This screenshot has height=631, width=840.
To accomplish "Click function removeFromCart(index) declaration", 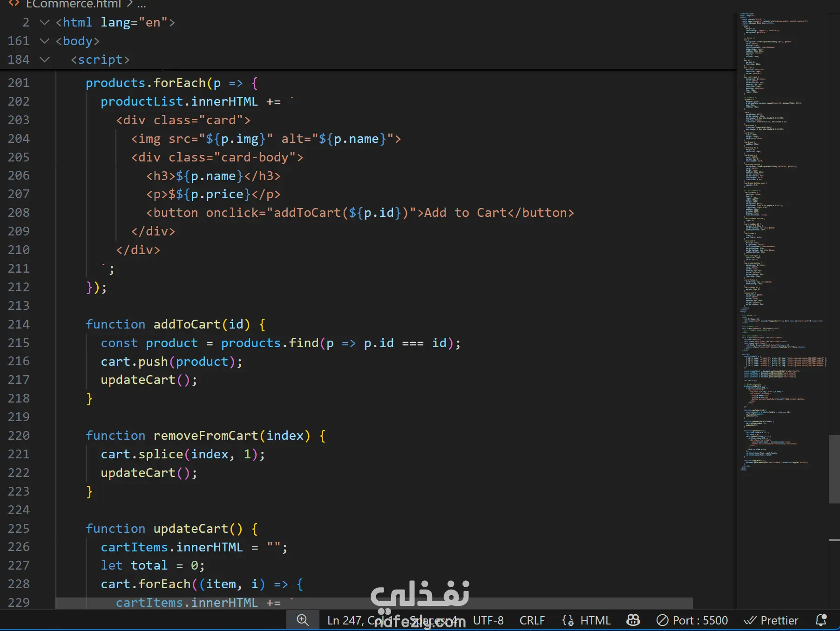I will [x=206, y=436].
